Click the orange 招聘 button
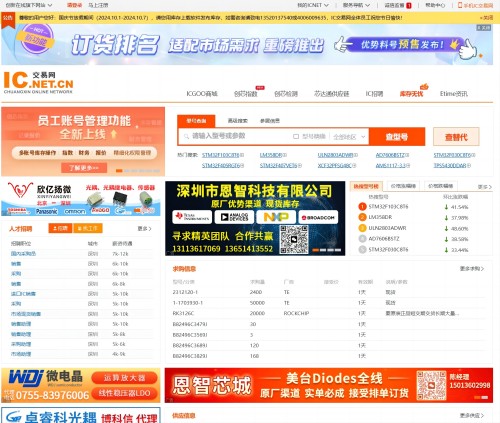The image size is (500, 423). click(x=60, y=228)
